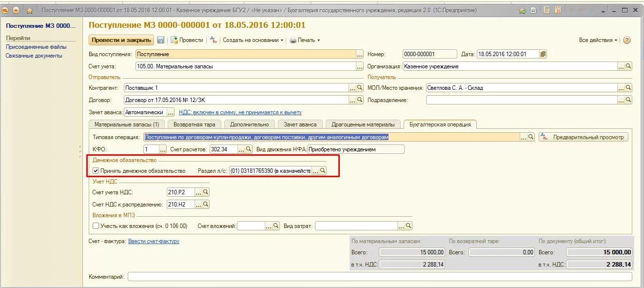The height and width of the screenshot is (288, 644).
Task: Expand Все действия menu
Action: click(x=598, y=40)
